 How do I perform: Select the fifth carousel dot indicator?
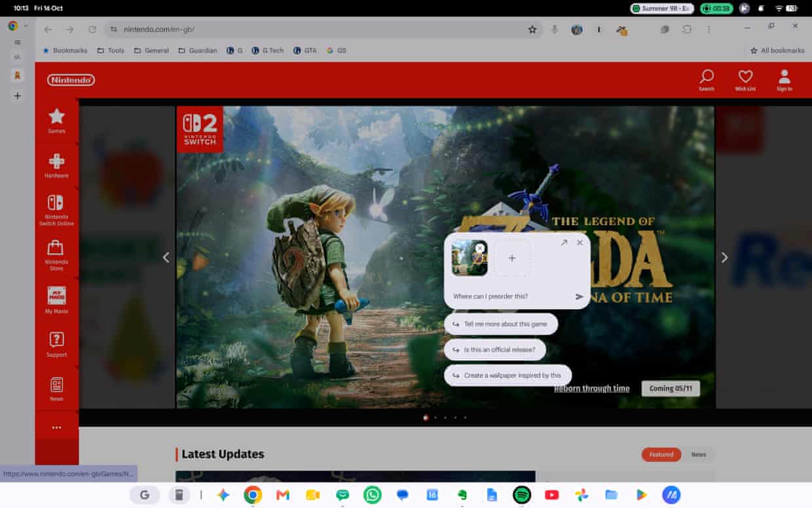coord(465,417)
